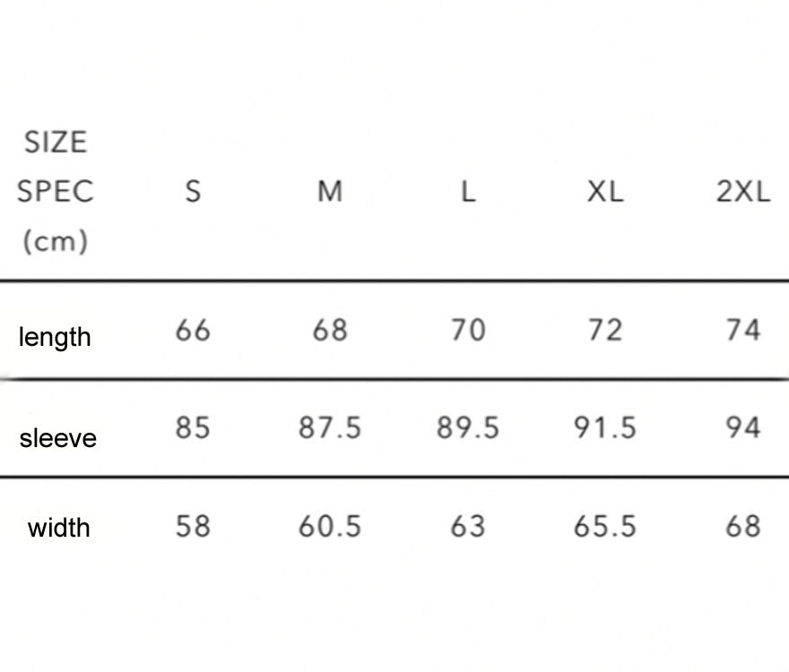
Task: Click length value 74 for size 2XL
Action: pyautogui.click(x=742, y=331)
